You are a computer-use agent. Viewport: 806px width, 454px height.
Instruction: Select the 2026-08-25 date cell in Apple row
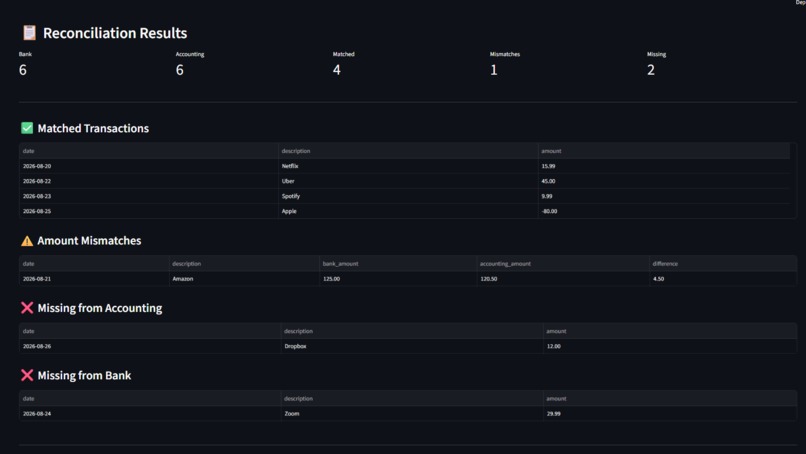149,211
